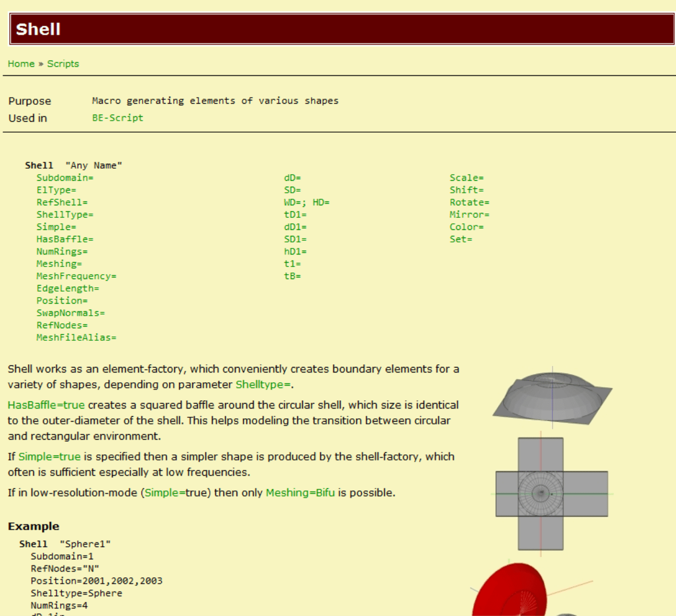Open the Meshing= parameter link

point(59,264)
